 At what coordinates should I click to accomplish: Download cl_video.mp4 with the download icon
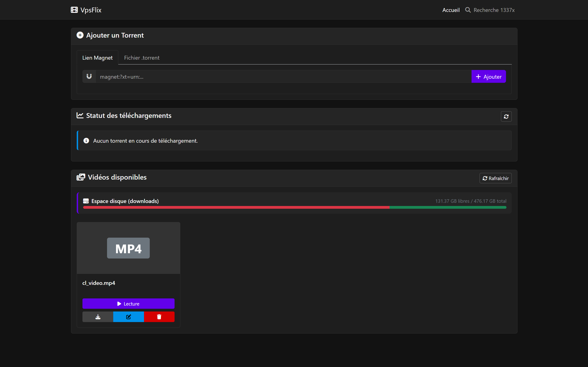point(98,317)
